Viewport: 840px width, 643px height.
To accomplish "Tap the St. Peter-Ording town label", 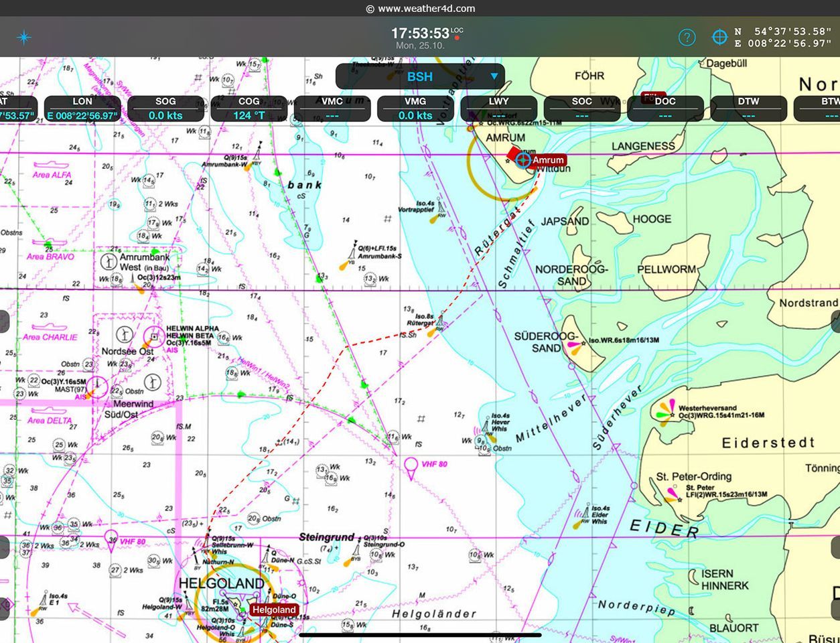I will [x=693, y=477].
